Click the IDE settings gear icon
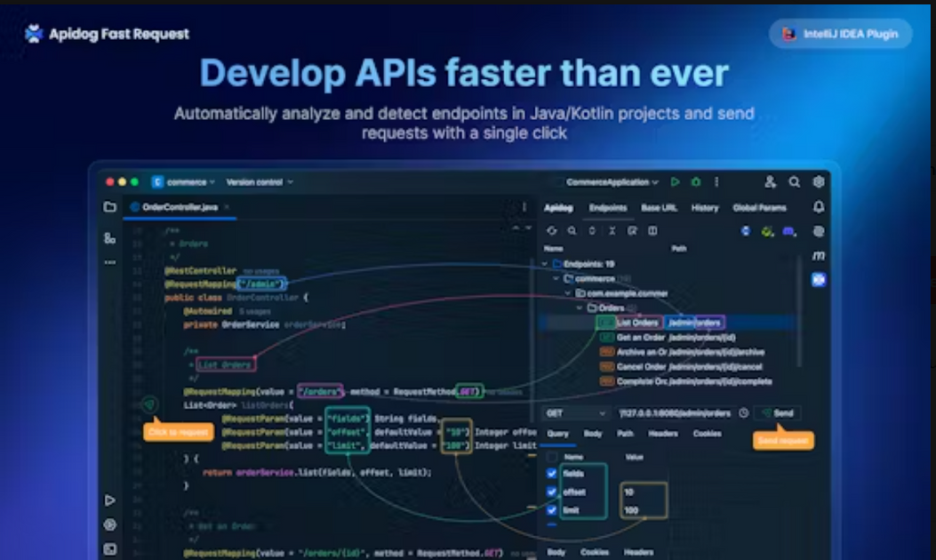Screen dimensions: 936x560 [818, 181]
